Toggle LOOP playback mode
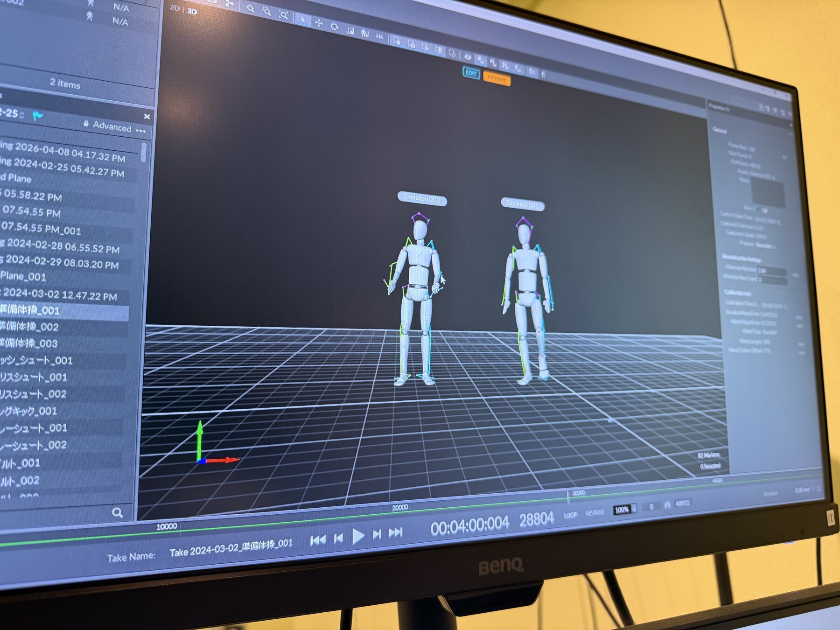This screenshot has height=630, width=840. 570,515
